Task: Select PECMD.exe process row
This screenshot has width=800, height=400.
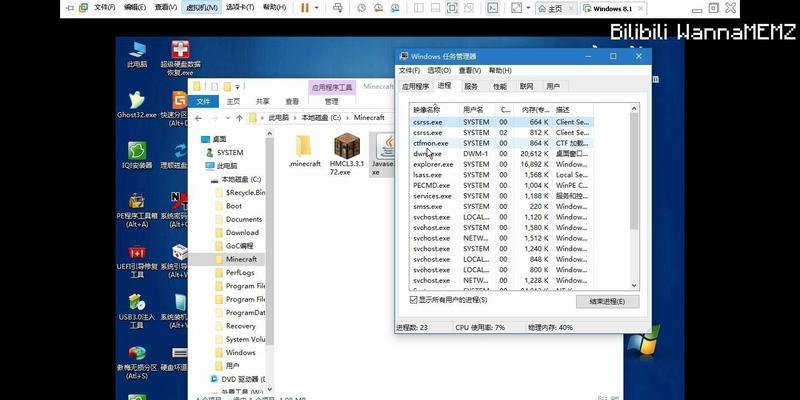Action: pos(502,185)
